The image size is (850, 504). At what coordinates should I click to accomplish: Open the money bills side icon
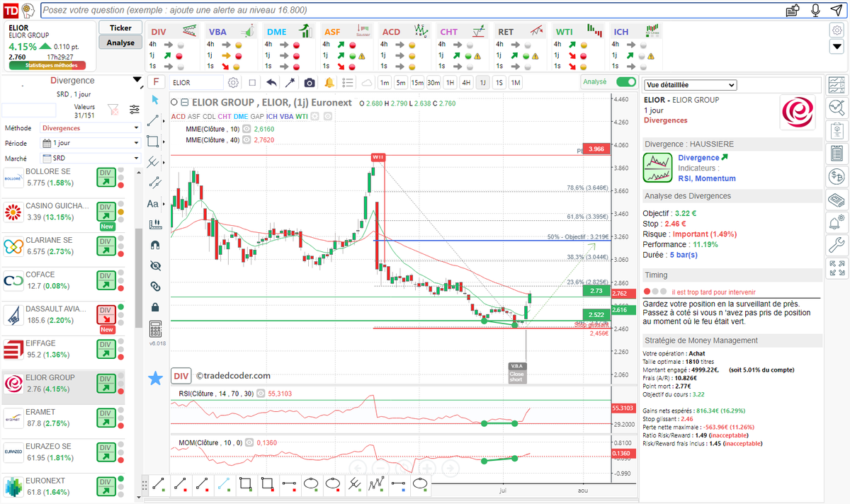point(837,200)
